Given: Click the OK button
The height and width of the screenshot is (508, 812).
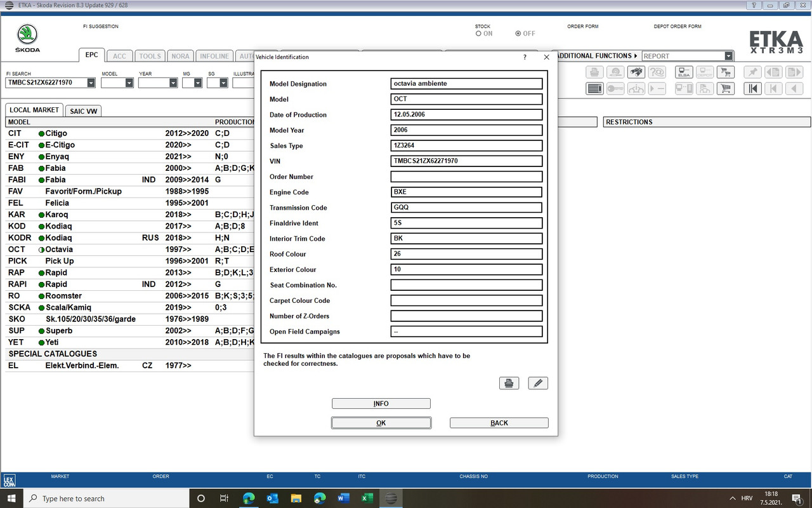Looking at the screenshot, I should coord(381,423).
